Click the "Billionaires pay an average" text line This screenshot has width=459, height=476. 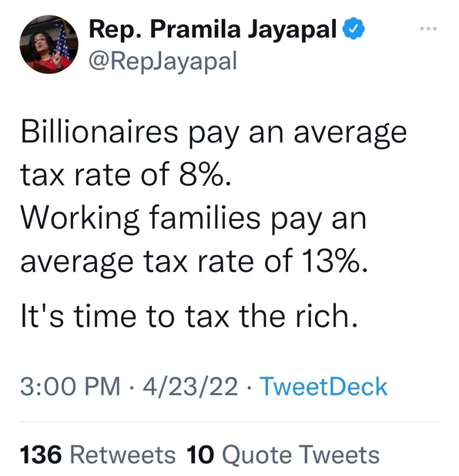pos(213,132)
